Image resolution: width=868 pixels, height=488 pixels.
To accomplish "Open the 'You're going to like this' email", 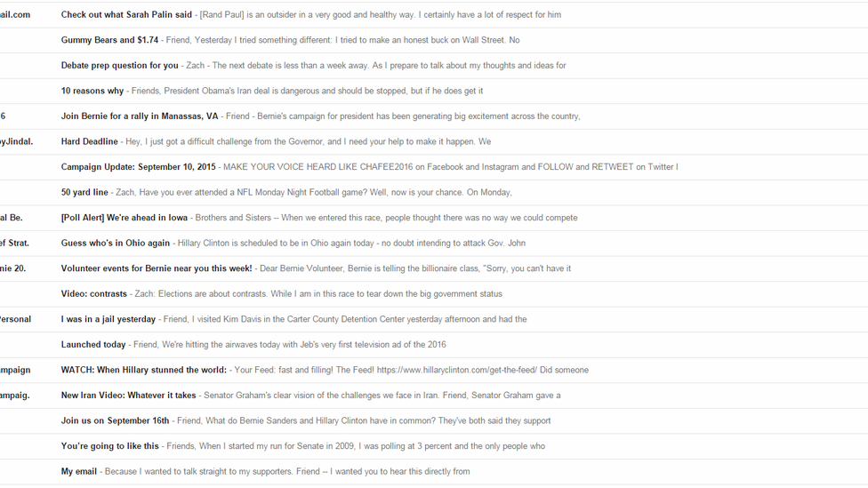I will (434, 446).
